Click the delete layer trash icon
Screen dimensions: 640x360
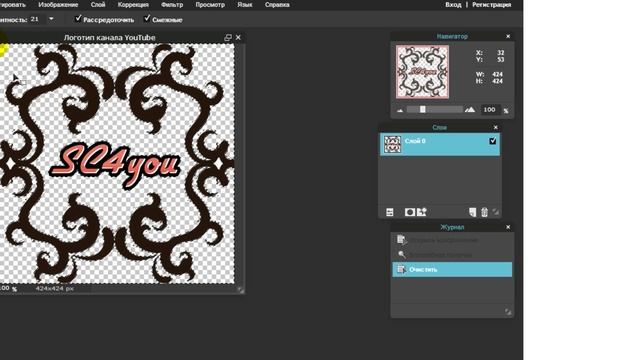[484, 212]
